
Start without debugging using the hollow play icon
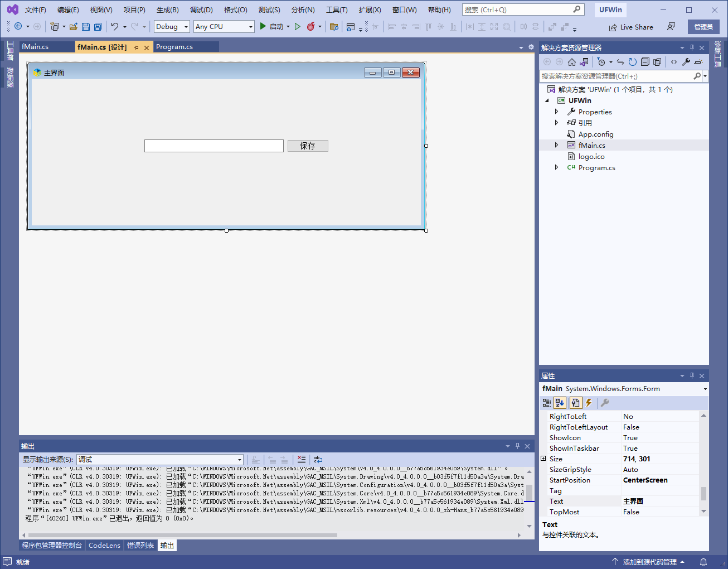(x=298, y=26)
